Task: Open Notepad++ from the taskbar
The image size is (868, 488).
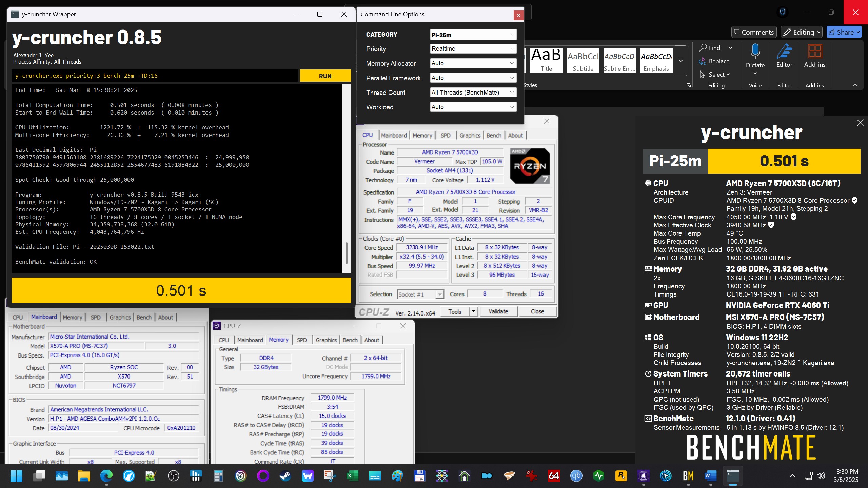Action: 151,476
